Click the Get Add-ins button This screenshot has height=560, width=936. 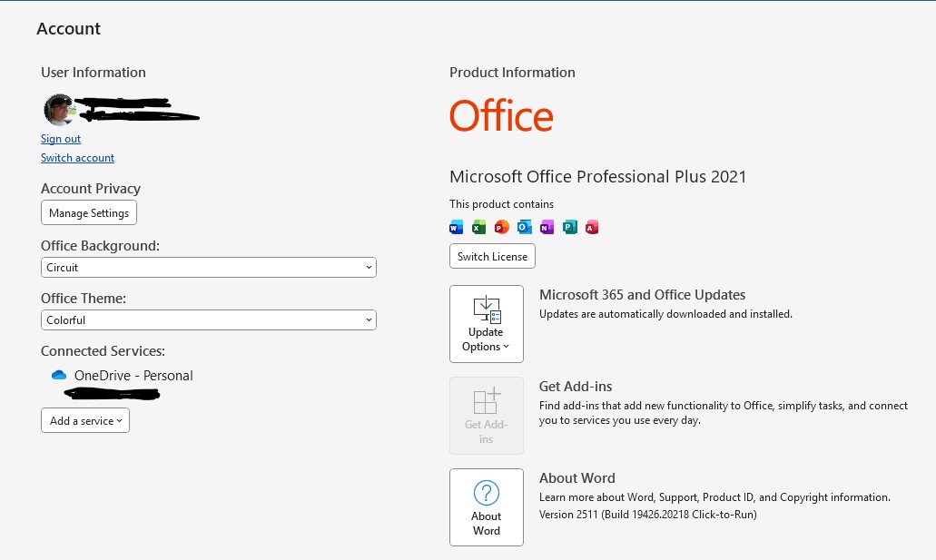(x=487, y=416)
